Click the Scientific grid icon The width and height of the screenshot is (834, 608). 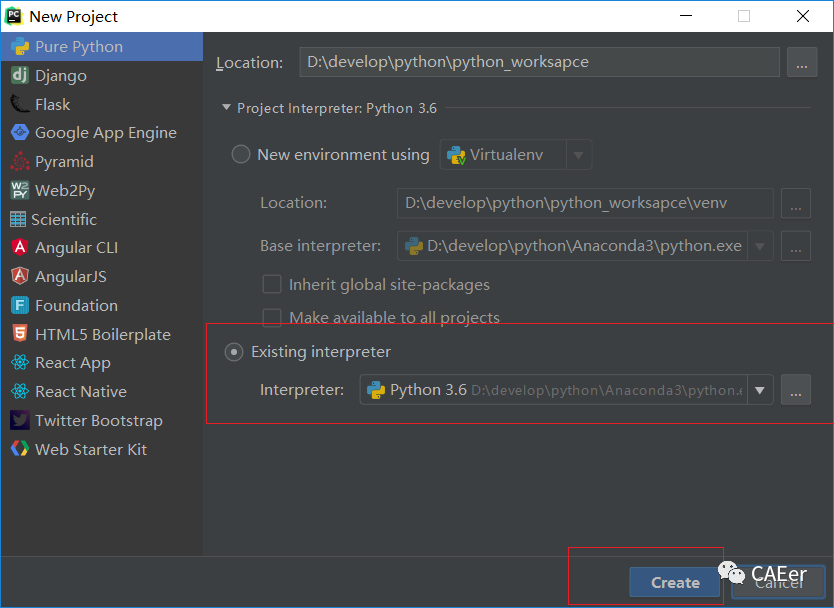18,219
